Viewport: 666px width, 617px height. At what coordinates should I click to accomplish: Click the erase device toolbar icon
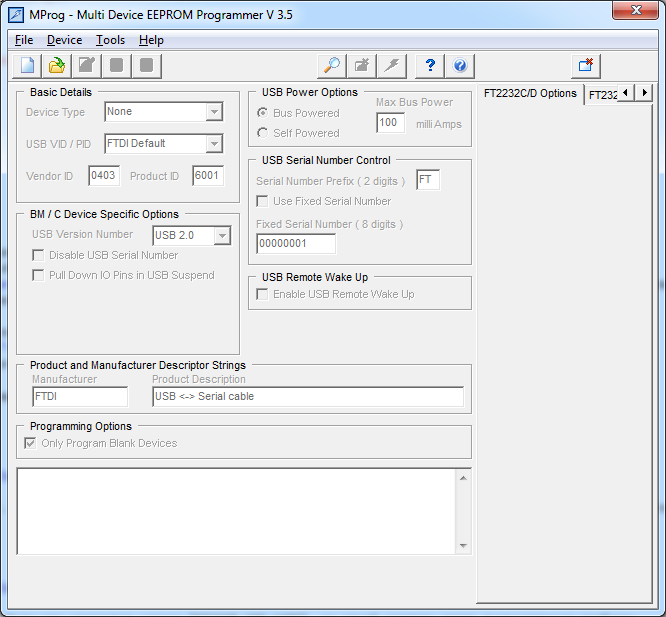tap(361, 66)
